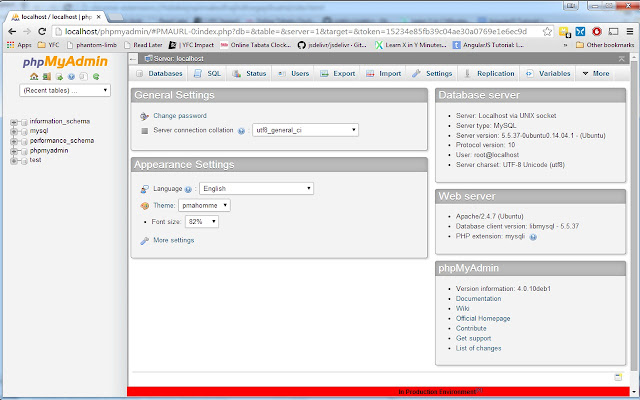This screenshot has height=400, width=640.
Task: Click help icon next to PHP extension mysqli
Action: click(x=533, y=237)
